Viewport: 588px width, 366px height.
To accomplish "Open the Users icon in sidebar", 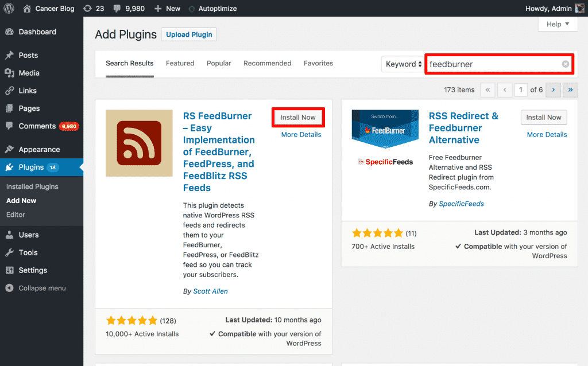I will pyautogui.click(x=10, y=235).
